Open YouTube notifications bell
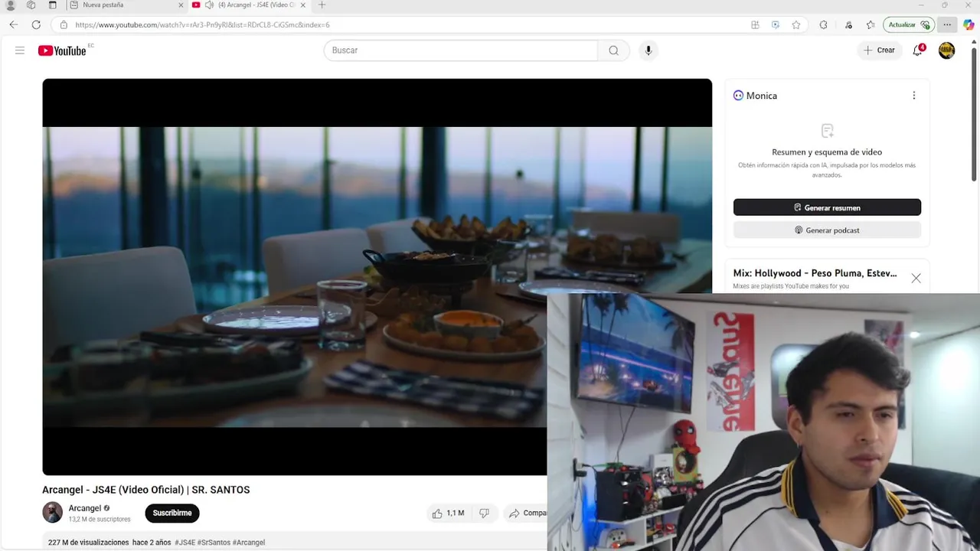 [x=917, y=51]
